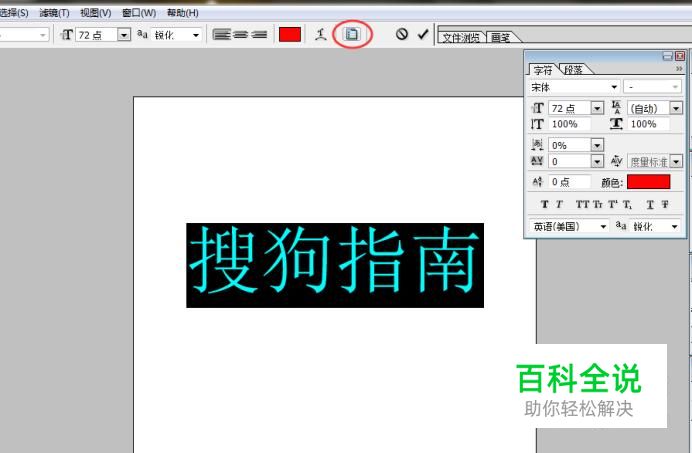Click the leading icon in Character panel
This screenshot has width=692, height=453.
pos(616,108)
